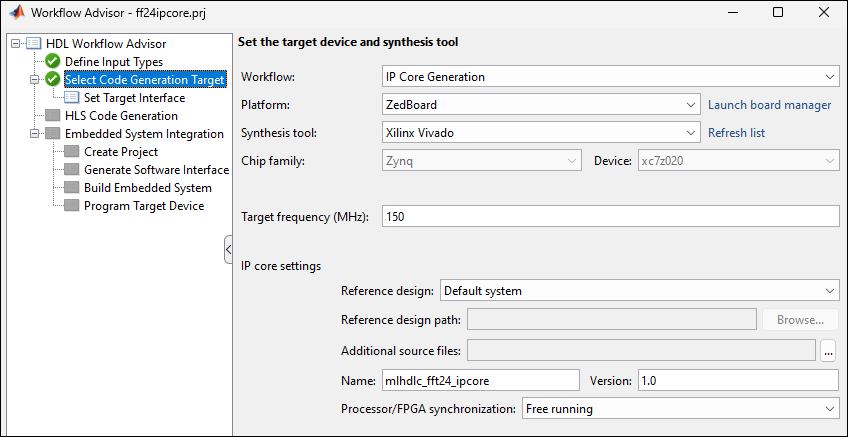Click the MATLAB logo icon in title bar
Image resolution: width=848 pixels, height=437 pixels.
16,13
